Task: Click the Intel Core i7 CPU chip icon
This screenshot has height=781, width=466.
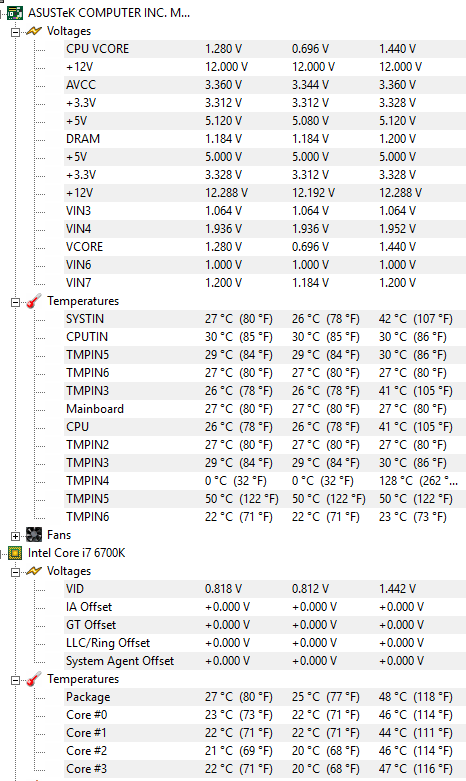Action: (x=15, y=553)
